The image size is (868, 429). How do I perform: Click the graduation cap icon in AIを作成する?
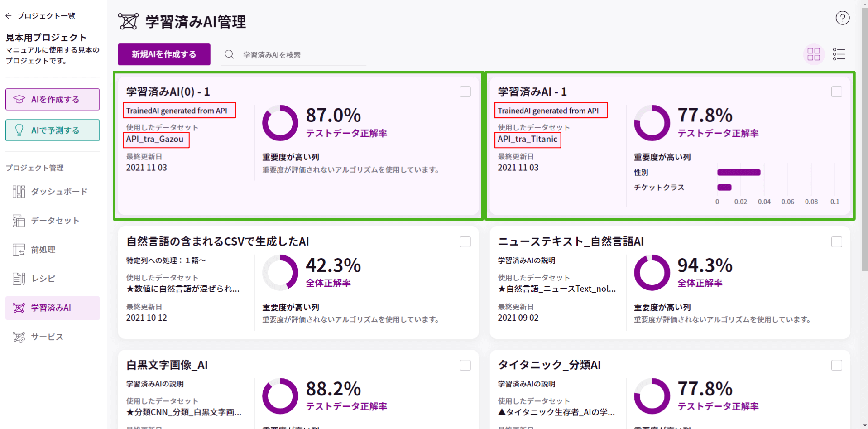click(x=19, y=99)
